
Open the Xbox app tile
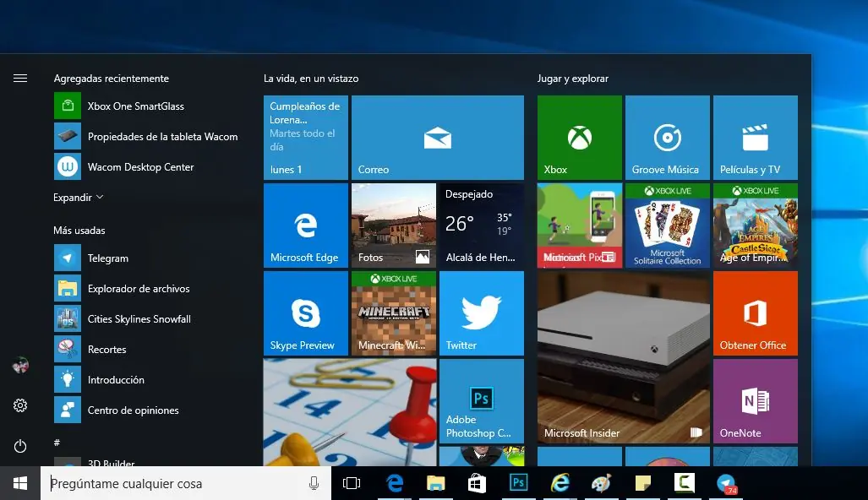[x=579, y=138]
